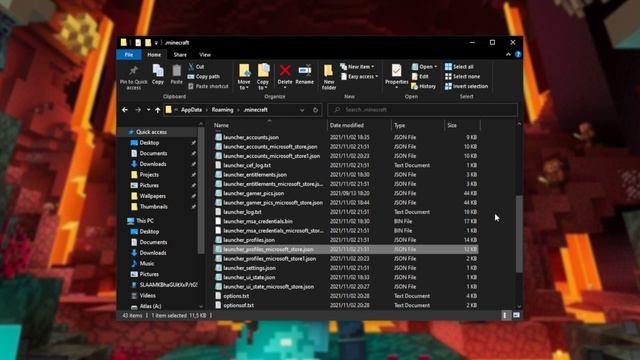Go back with the back arrow

point(125,110)
